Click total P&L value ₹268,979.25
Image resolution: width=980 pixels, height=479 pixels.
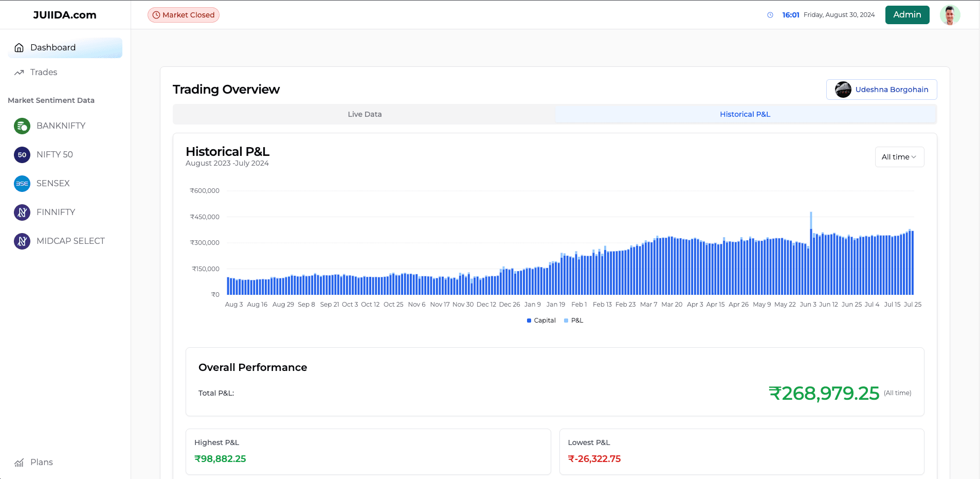(824, 393)
